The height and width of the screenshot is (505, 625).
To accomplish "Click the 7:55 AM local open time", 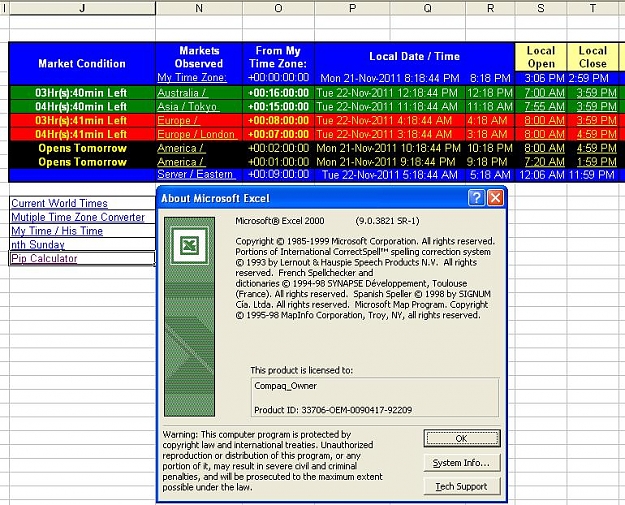I will click(x=544, y=107).
